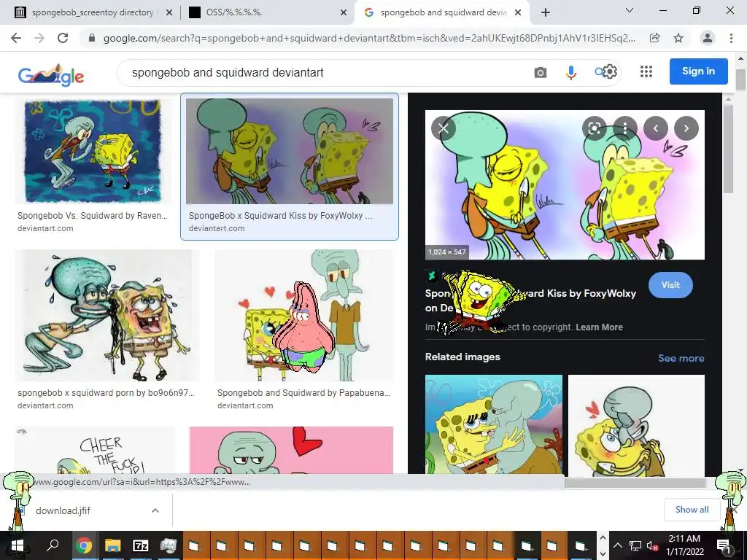Click the preview panel scrollbar thumb

tap(727, 149)
